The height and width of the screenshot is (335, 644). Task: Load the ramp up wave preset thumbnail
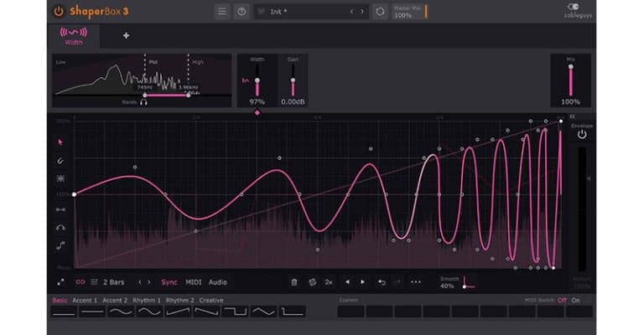(179, 312)
